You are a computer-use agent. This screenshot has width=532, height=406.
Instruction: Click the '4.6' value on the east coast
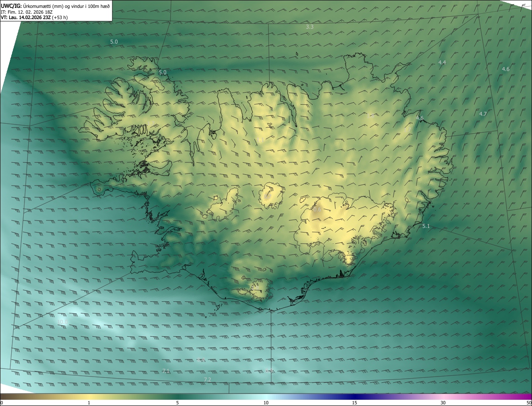[420, 118]
